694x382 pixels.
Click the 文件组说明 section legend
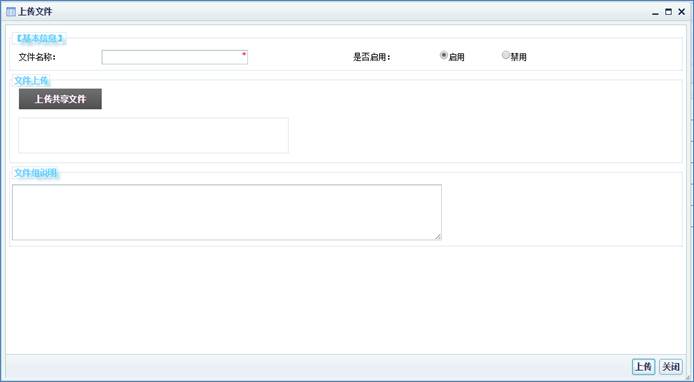35,173
